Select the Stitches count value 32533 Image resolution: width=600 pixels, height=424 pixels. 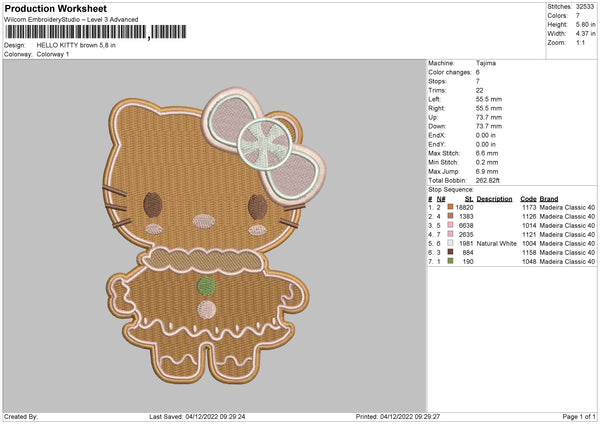click(585, 7)
